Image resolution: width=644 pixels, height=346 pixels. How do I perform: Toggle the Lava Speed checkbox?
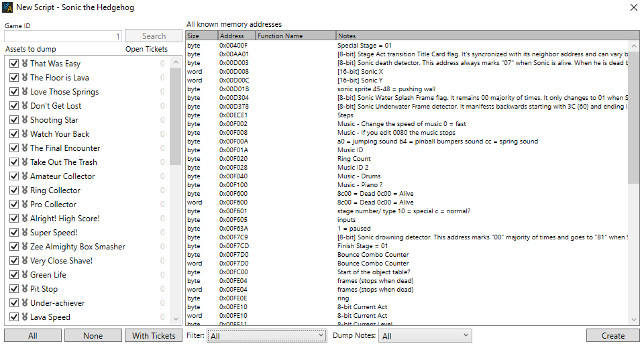point(14,317)
